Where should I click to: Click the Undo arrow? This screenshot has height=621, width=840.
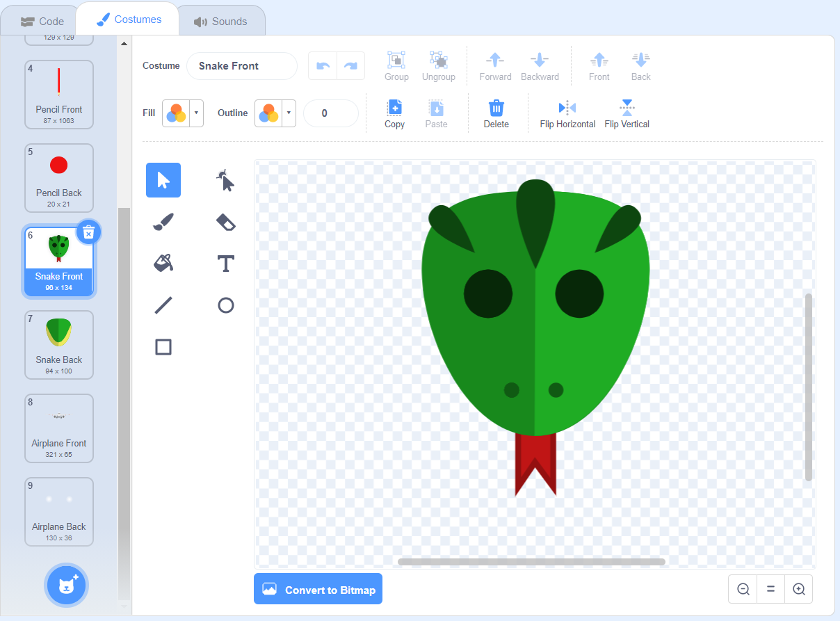[x=323, y=65]
